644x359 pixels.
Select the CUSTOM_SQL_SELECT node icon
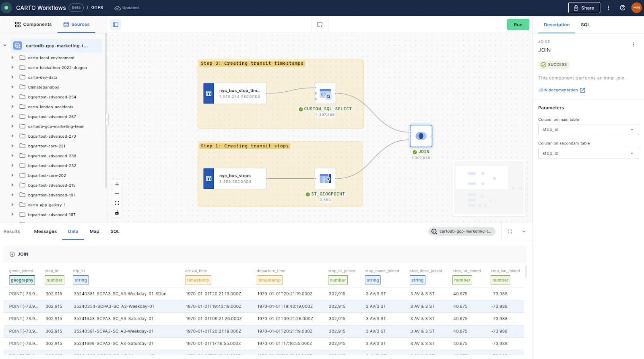tap(325, 94)
